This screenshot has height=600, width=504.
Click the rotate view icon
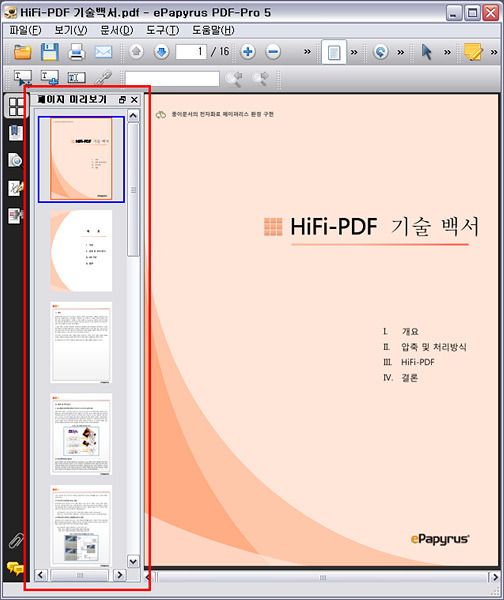coord(380,52)
